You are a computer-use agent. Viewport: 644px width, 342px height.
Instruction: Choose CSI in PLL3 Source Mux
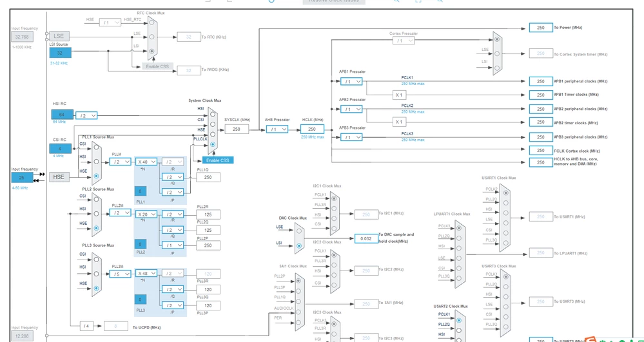(x=96, y=259)
